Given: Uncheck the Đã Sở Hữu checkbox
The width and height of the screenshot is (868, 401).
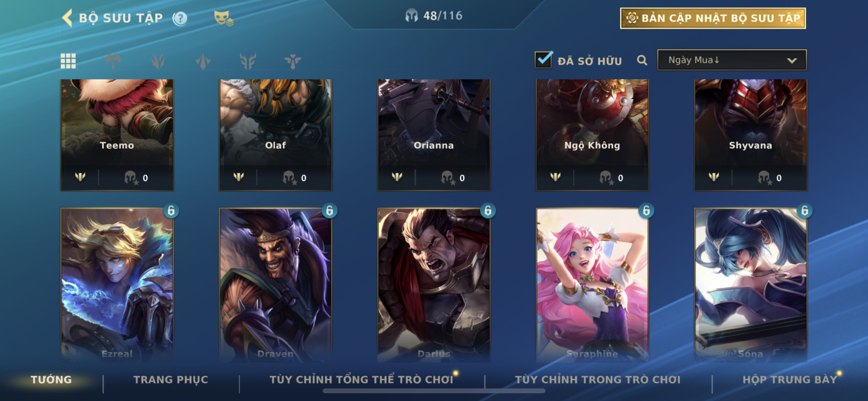Looking at the screenshot, I should tap(543, 60).
